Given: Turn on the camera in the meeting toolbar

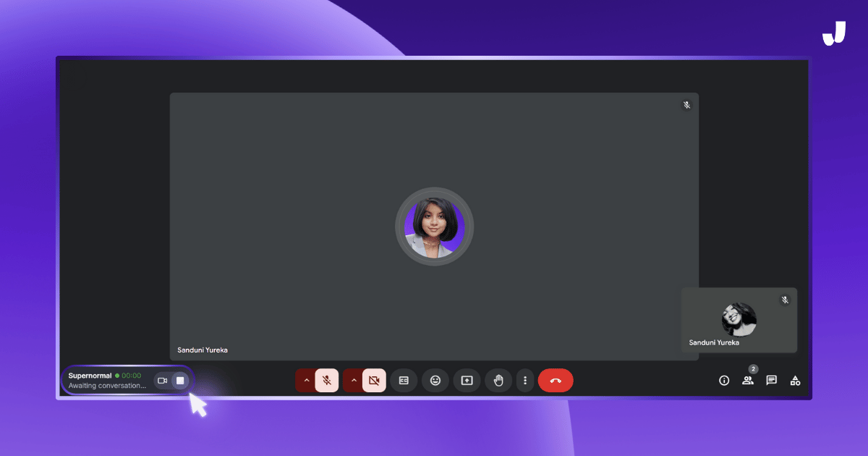Looking at the screenshot, I should 374,380.
